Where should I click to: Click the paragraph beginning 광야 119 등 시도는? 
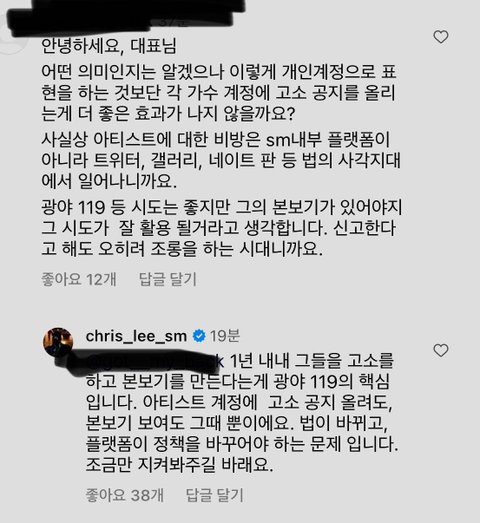click(222, 228)
